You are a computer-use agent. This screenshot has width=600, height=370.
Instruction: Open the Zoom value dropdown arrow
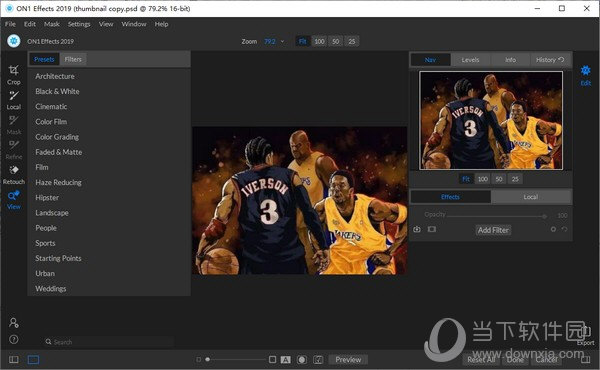[283, 41]
